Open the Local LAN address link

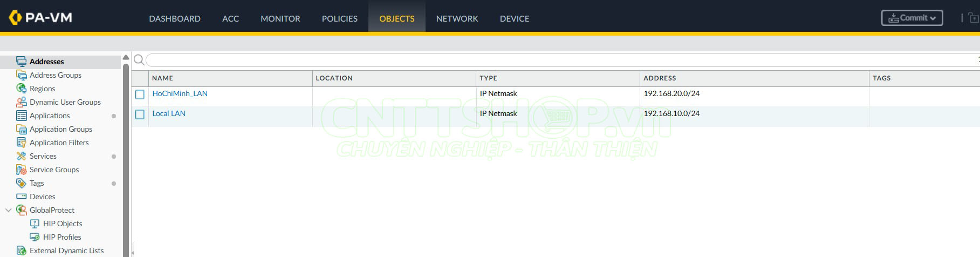169,113
